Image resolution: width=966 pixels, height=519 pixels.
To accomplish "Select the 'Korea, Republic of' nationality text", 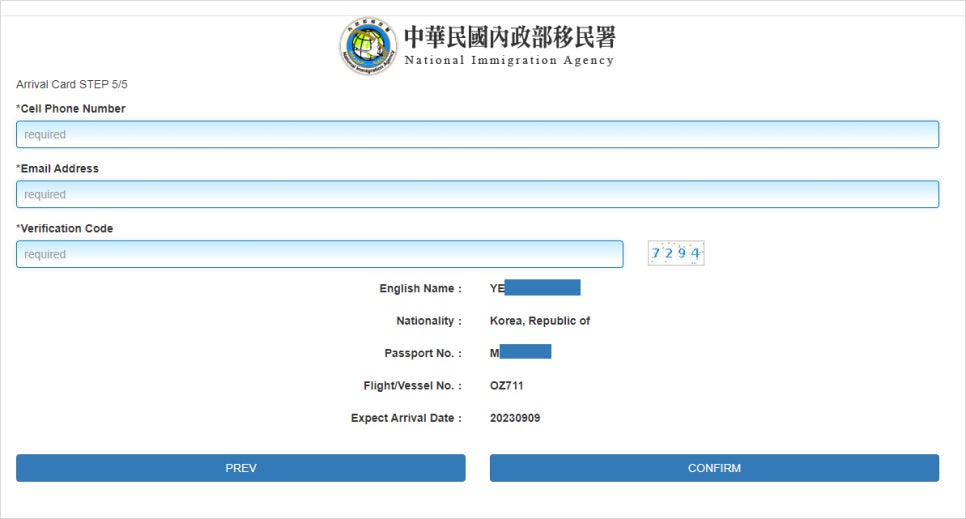I will pos(540,321).
